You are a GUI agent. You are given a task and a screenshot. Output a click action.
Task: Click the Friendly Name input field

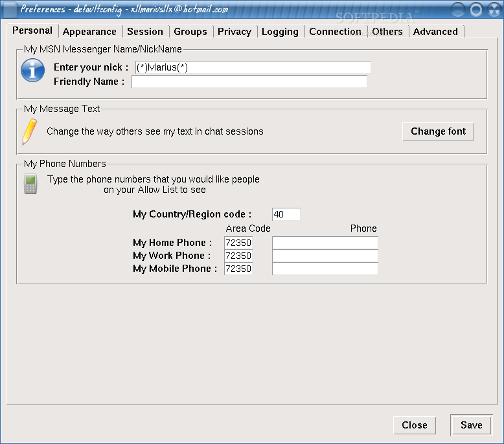(249, 82)
